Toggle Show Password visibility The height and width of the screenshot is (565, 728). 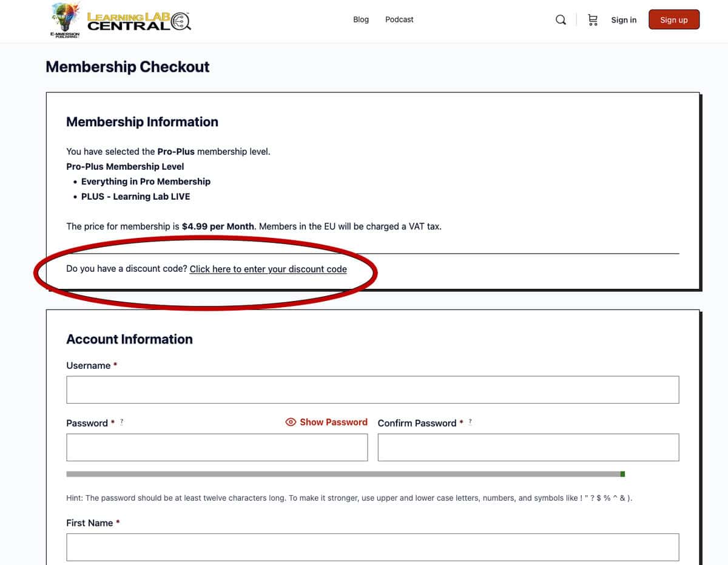(x=326, y=422)
